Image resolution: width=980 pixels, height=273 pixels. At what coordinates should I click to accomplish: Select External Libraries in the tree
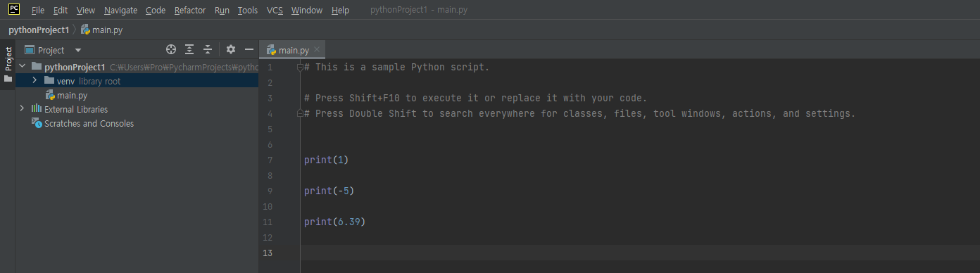(x=76, y=109)
